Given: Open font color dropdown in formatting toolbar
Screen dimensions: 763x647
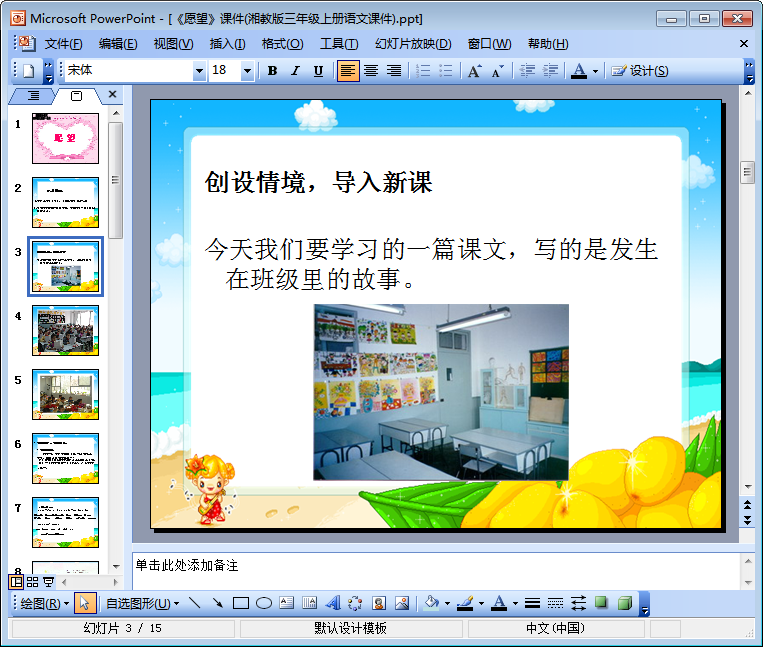Looking at the screenshot, I should click(595, 72).
